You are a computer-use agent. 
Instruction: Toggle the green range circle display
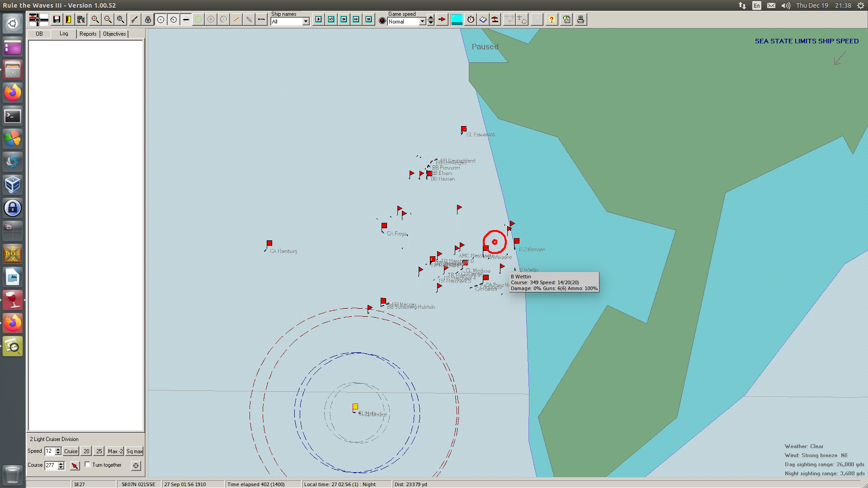coord(198,19)
